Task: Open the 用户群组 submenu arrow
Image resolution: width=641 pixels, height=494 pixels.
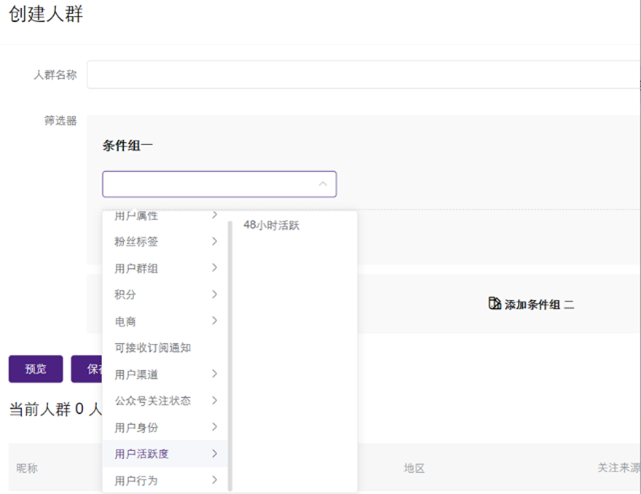Action: (x=214, y=268)
